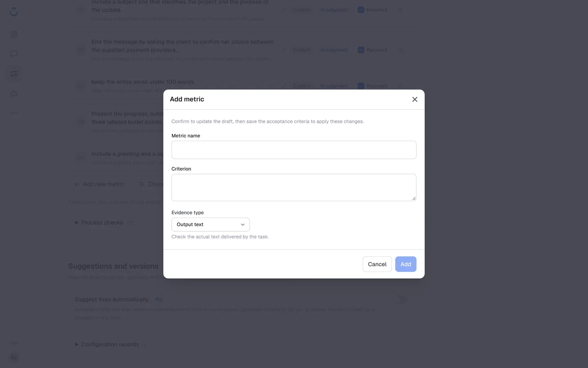588x368 pixels.
Task: Click AI judgment on payment providers metric
Action: click(x=334, y=50)
